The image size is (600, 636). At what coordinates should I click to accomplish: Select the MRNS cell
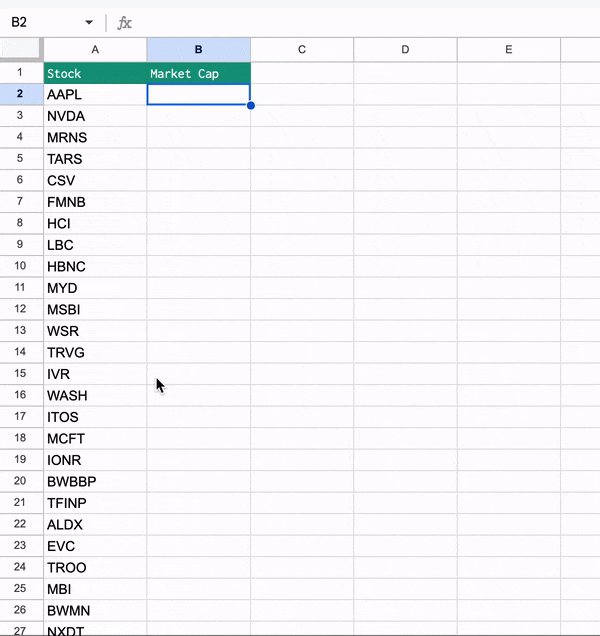pos(95,138)
